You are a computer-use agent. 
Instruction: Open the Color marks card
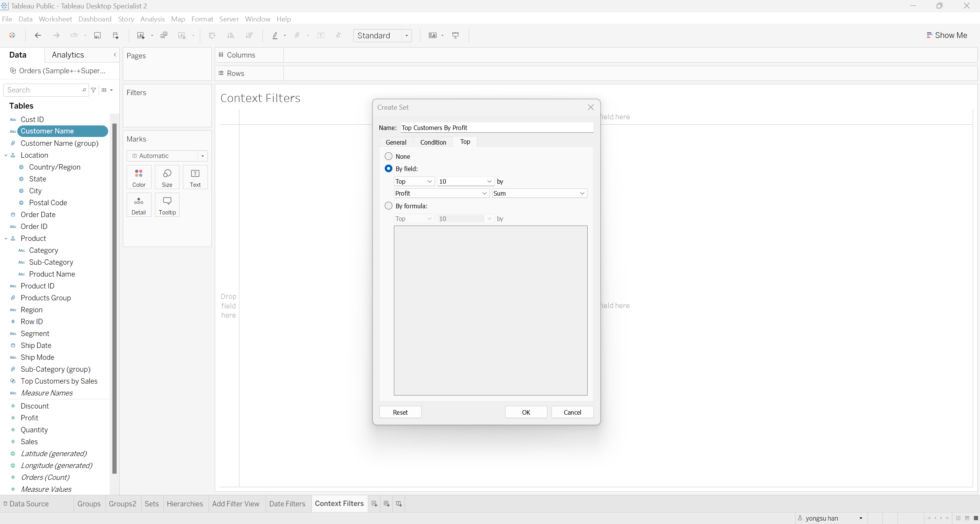[139, 177]
